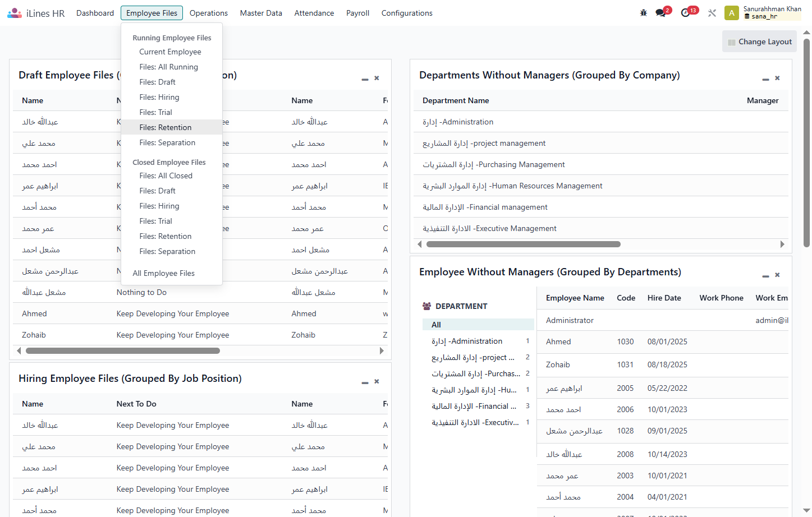Close the Employee Without Managers panel
812x517 pixels.
tap(777, 275)
